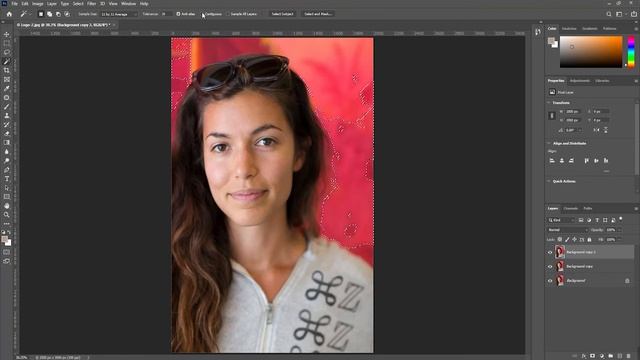Click the Subtract from Selection mode icon

pos(58,14)
